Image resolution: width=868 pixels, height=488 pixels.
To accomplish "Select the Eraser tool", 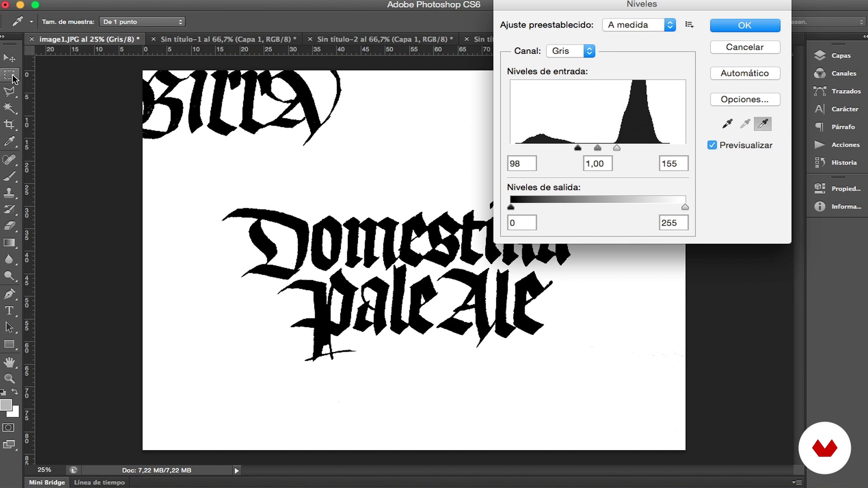I will [x=9, y=226].
